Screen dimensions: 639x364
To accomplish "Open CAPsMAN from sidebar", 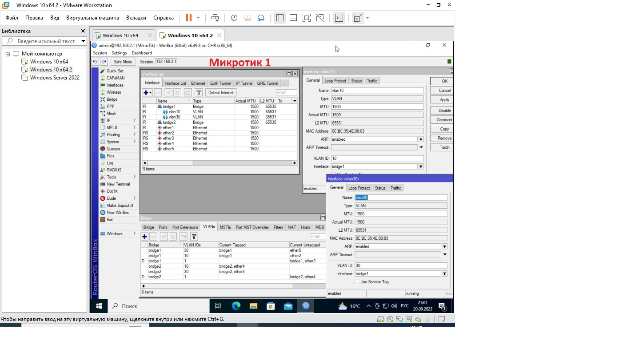I will [x=116, y=78].
